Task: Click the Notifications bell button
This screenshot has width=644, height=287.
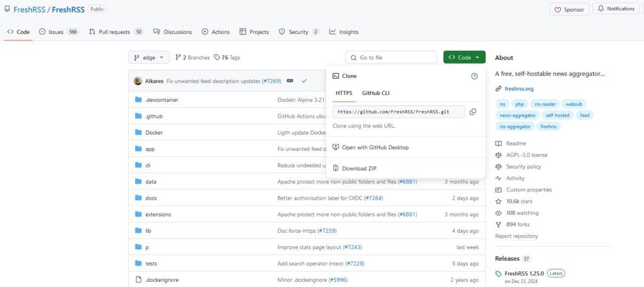Action: (616, 9)
